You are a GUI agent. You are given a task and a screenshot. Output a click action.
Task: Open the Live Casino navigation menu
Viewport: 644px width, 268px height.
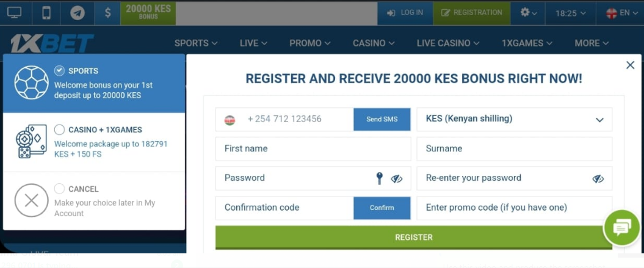point(447,43)
